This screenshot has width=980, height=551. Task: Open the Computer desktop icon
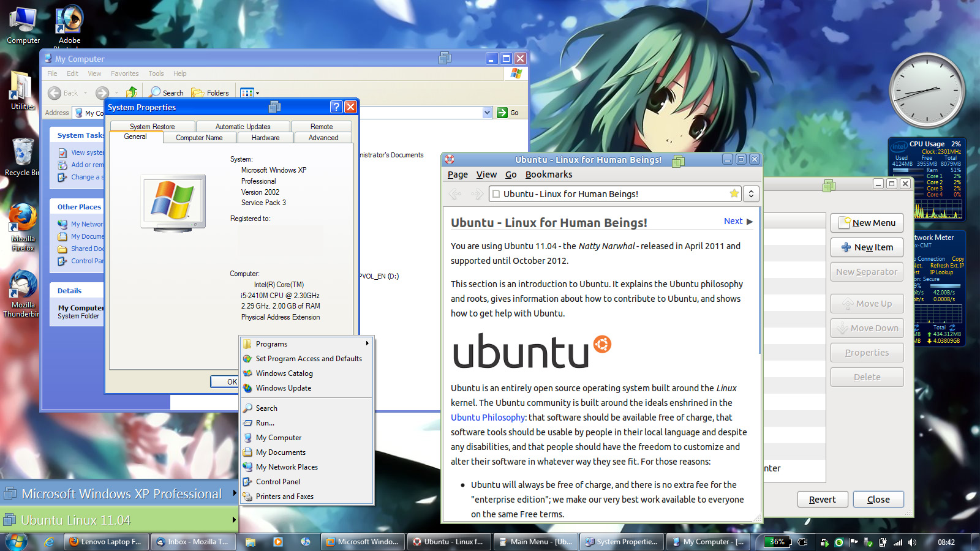[23, 26]
